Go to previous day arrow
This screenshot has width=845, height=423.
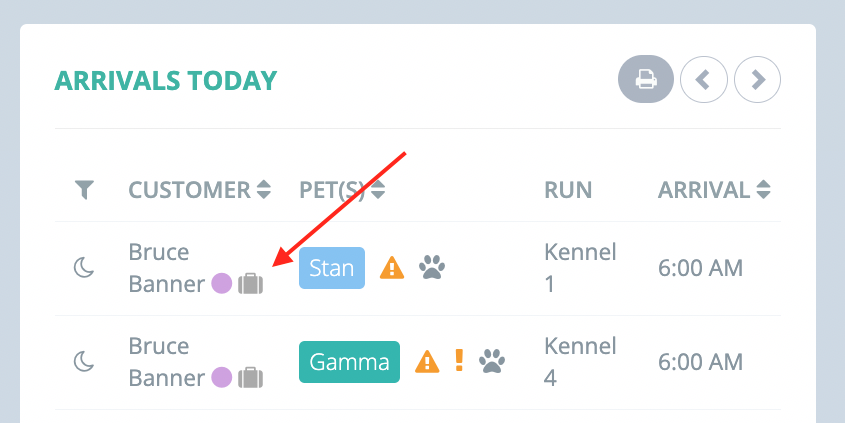click(704, 80)
